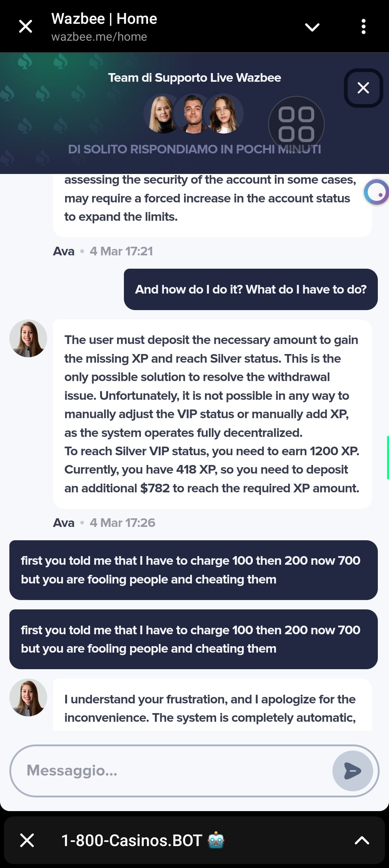
Task: Tap the 'And how do I do it?' message
Action: point(251,289)
